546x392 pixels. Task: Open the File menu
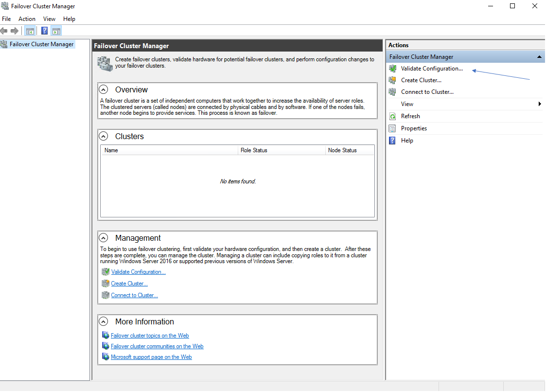click(x=6, y=19)
